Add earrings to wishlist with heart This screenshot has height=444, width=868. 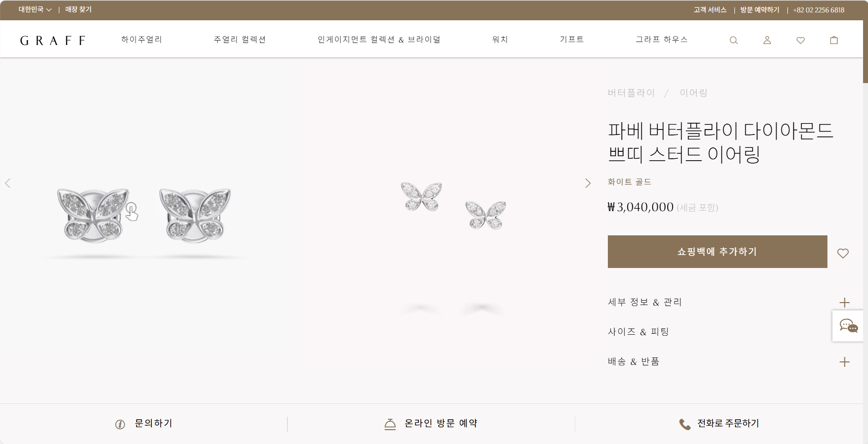point(843,253)
